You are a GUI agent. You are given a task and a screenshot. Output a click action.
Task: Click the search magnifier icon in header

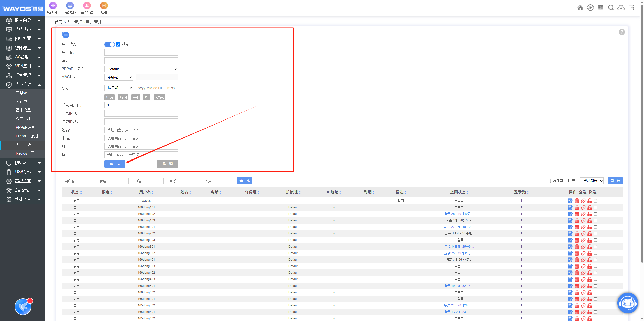[611, 8]
